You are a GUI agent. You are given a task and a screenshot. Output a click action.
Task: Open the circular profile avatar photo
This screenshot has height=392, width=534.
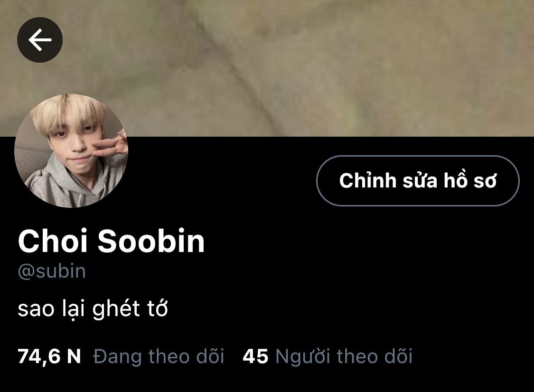71,150
